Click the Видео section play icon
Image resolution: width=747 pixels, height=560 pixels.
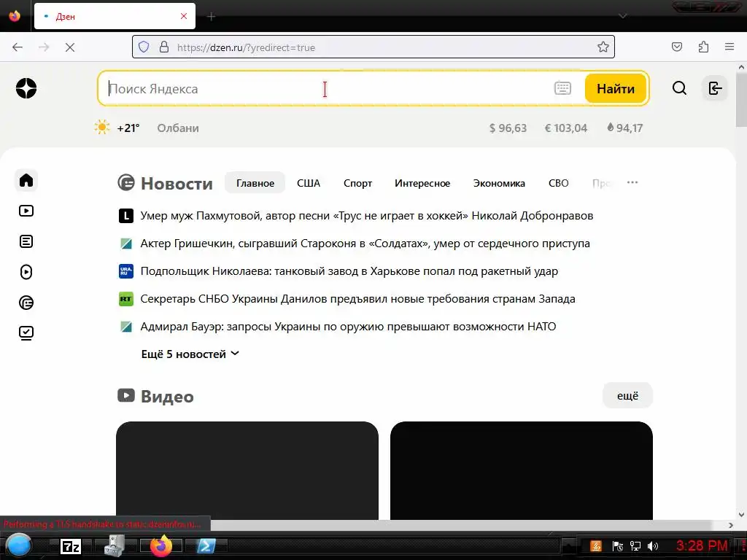click(x=126, y=395)
